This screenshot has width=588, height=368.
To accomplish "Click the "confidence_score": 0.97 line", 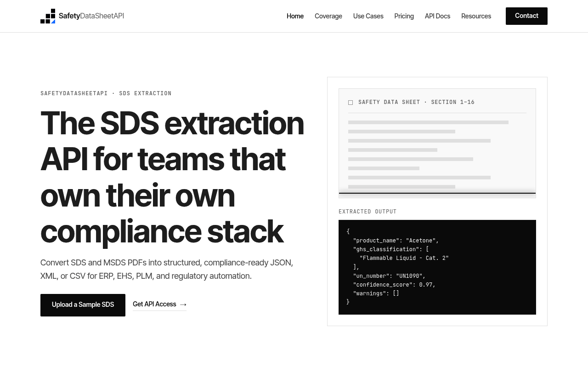I will pyautogui.click(x=394, y=285).
